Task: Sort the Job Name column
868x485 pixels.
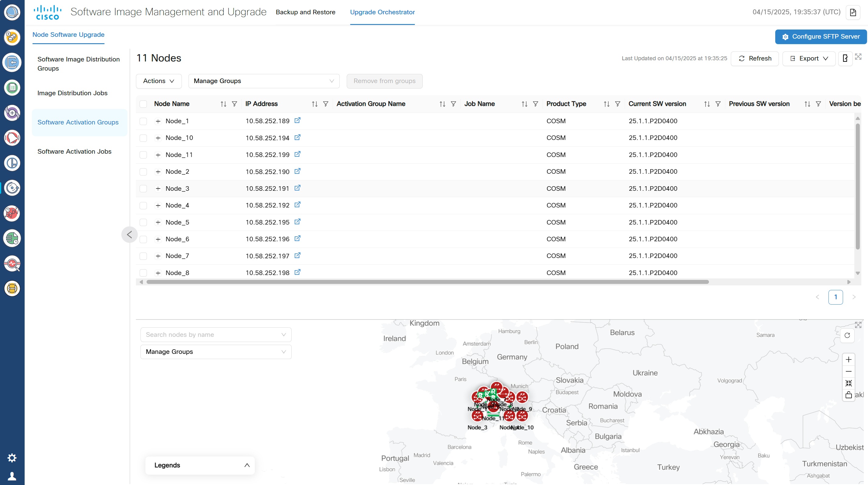Action: point(524,104)
